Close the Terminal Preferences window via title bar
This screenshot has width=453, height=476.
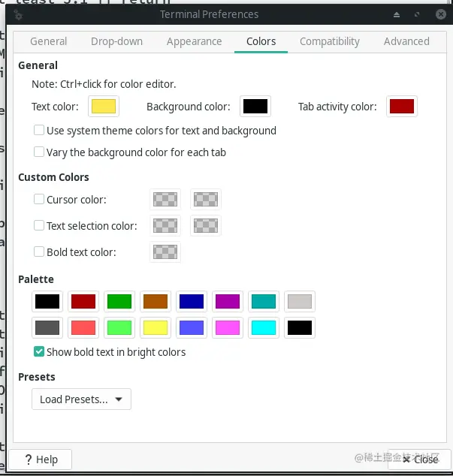click(440, 14)
